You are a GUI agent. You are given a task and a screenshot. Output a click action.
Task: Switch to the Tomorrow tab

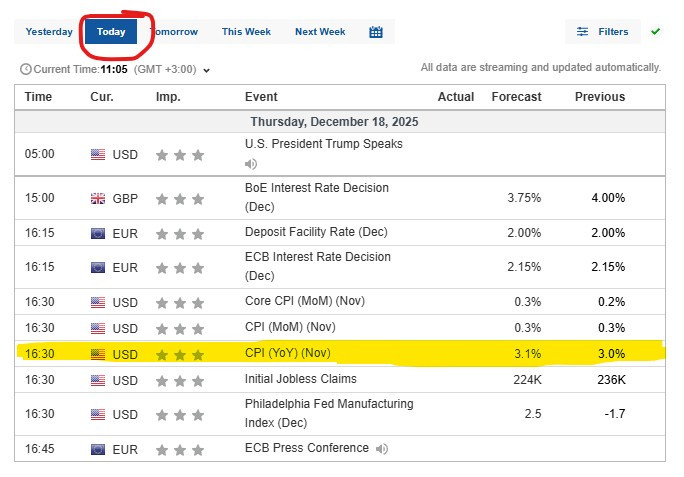(174, 32)
